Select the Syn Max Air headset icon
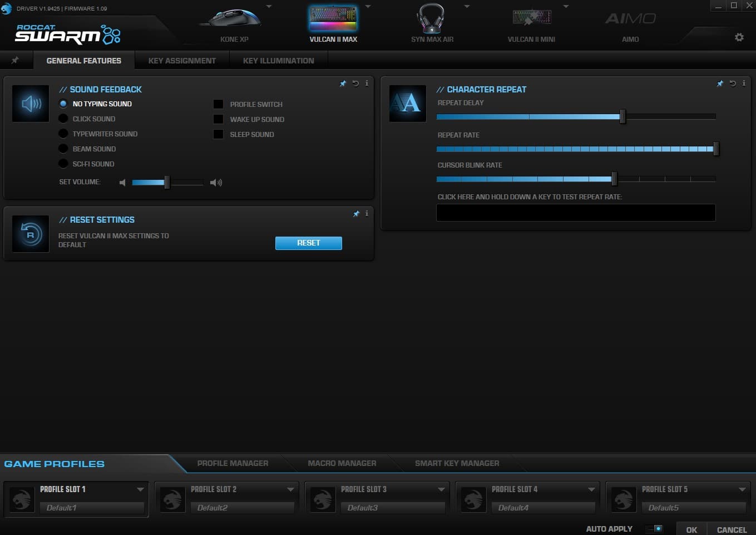Image resolution: width=756 pixels, height=535 pixels. pos(431,19)
